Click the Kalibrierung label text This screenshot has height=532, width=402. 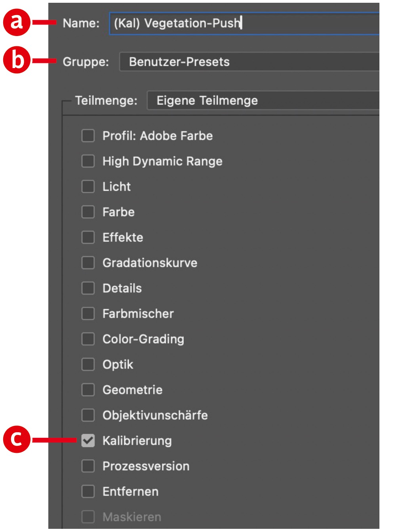(x=137, y=441)
